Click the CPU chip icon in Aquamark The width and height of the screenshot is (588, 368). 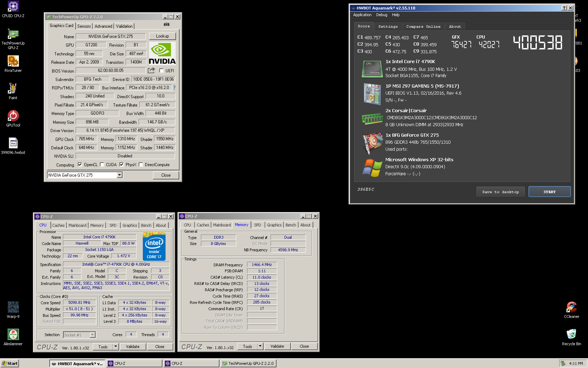tap(372, 69)
